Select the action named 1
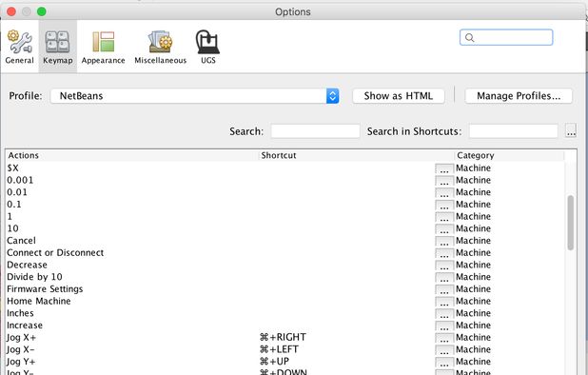The height and width of the screenshot is (375, 588). (10, 216)
